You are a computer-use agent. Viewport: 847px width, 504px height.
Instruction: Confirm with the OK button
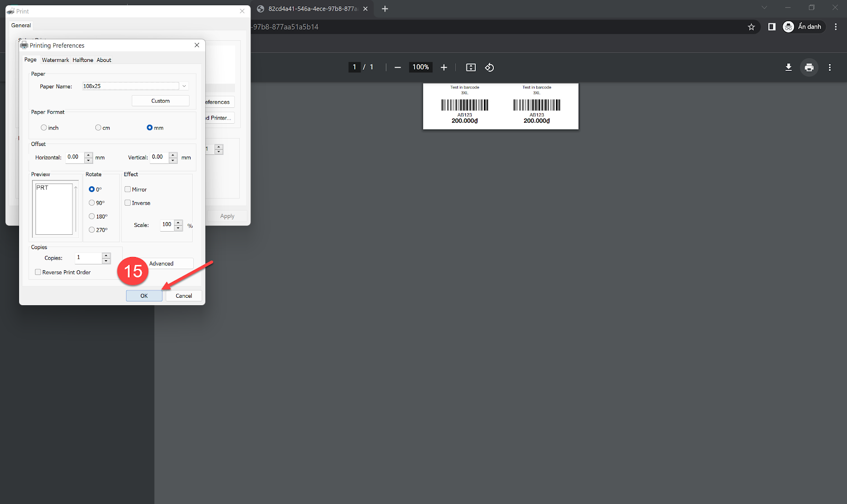point(144,296)
